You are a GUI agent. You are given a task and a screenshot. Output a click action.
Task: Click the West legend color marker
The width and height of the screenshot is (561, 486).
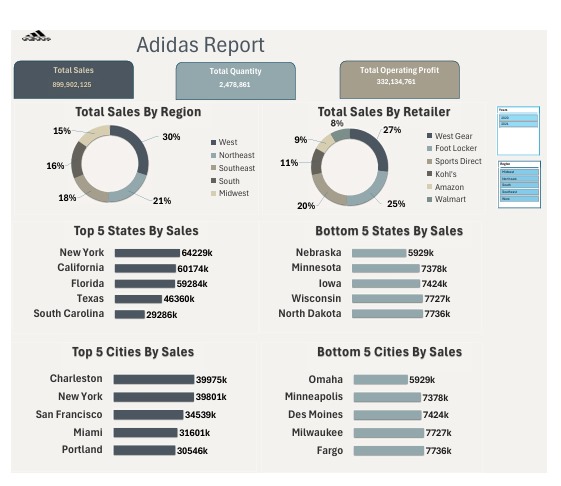click(214, 142)
